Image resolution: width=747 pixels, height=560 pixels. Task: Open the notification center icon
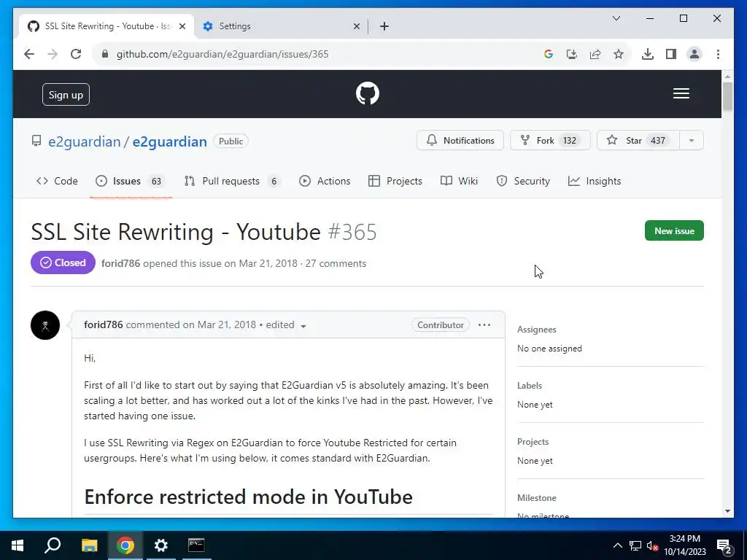pyautogui.click(x=724, y=545)
